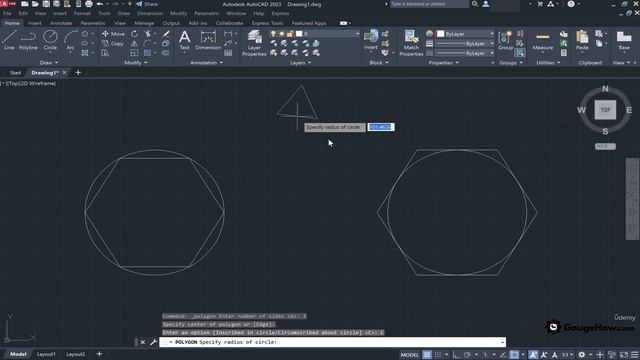This screenshot has height=360, width=640.
Task: Click the Mirror tool icon
Action: (134, 43)
